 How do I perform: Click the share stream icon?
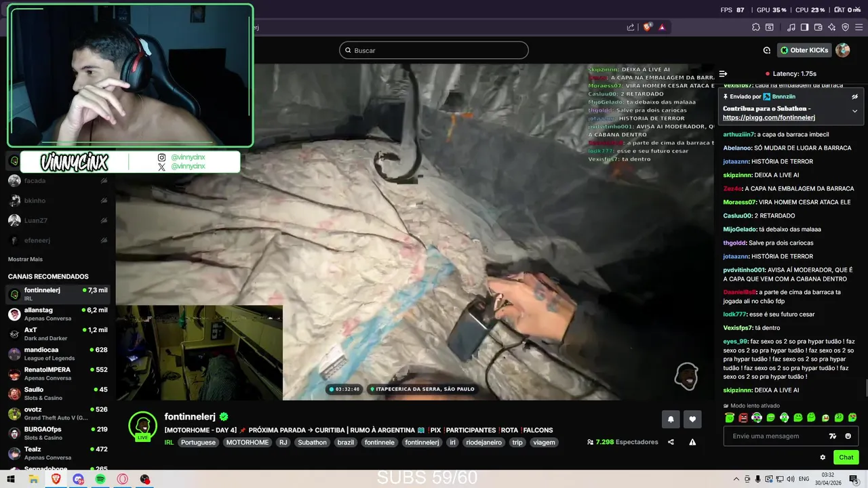click(671, 442)
